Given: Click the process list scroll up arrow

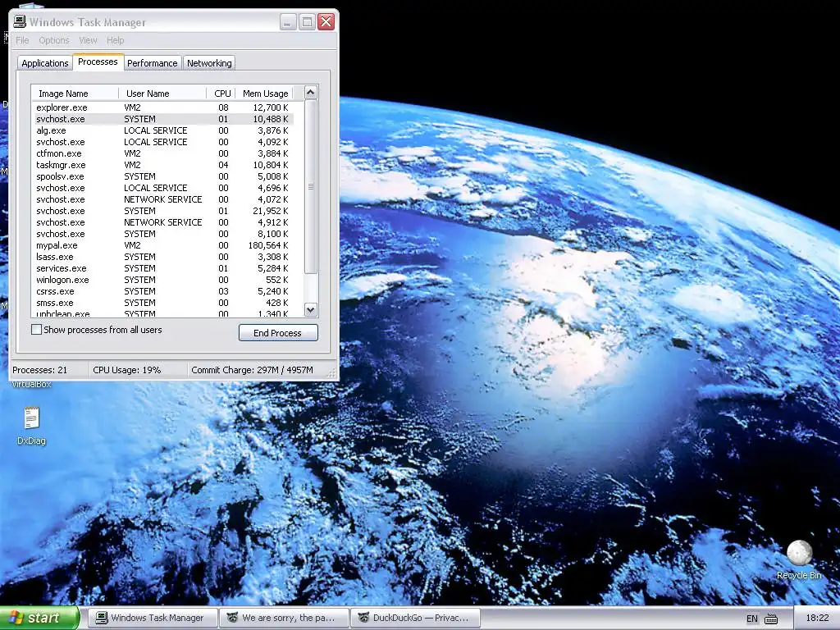Looking at the screenshot, I should 311,92.
